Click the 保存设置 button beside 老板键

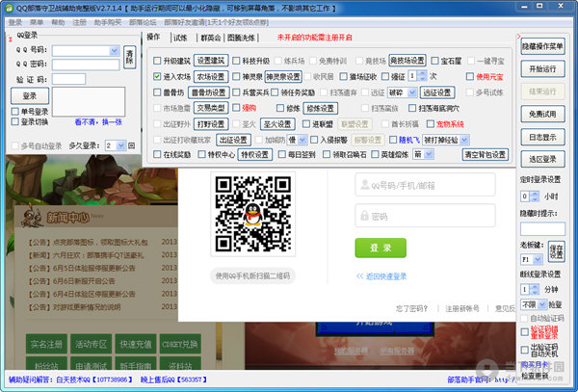click(x=556, y=252)
